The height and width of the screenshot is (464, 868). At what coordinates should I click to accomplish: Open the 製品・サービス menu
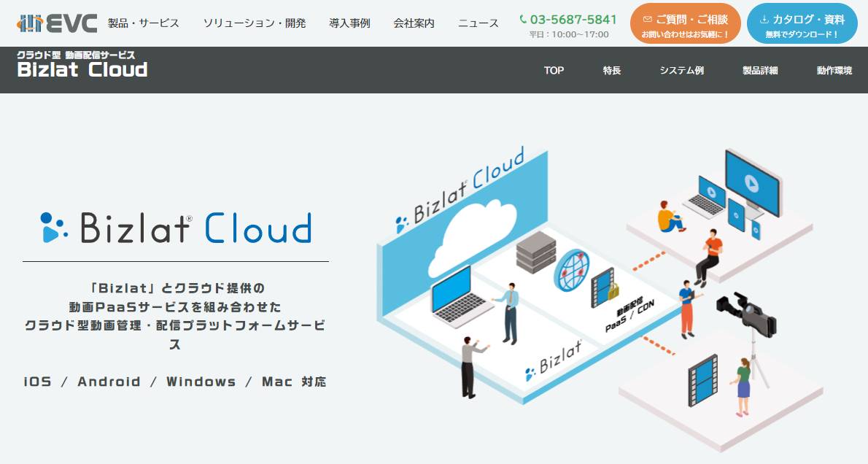144,23
